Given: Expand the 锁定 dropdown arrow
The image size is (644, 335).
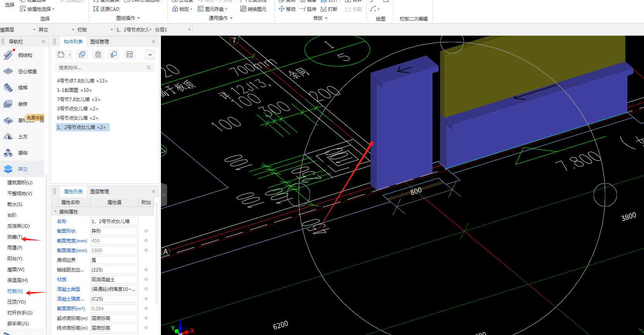Looking at the screenshot, I should (191, 9).
